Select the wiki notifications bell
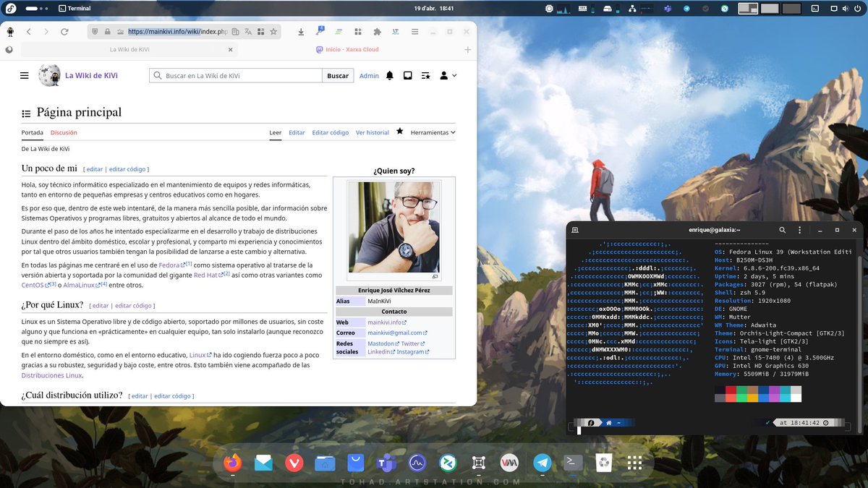Viewport: 868px width, 488px height. point(389,75)
